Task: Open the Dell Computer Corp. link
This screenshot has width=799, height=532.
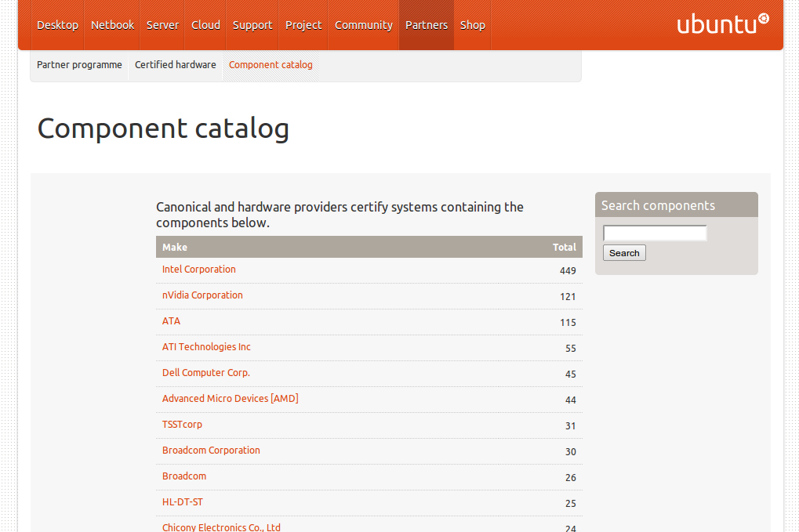Action: coord(206,373)
